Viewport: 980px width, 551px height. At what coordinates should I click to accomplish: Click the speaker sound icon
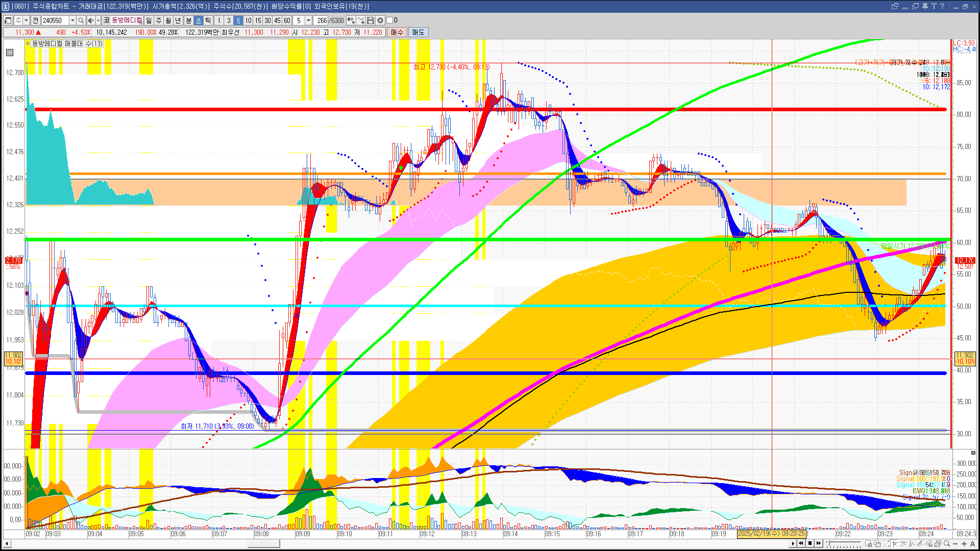tap(90, 20)
